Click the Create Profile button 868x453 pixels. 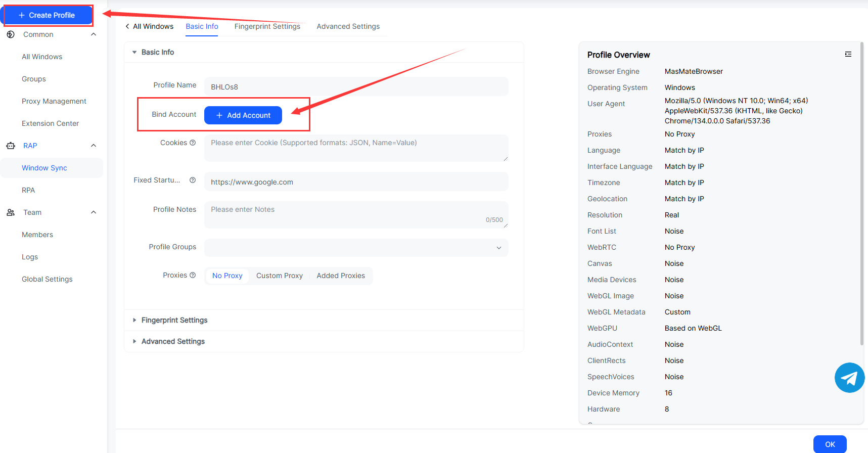click(x=48, y=15)
